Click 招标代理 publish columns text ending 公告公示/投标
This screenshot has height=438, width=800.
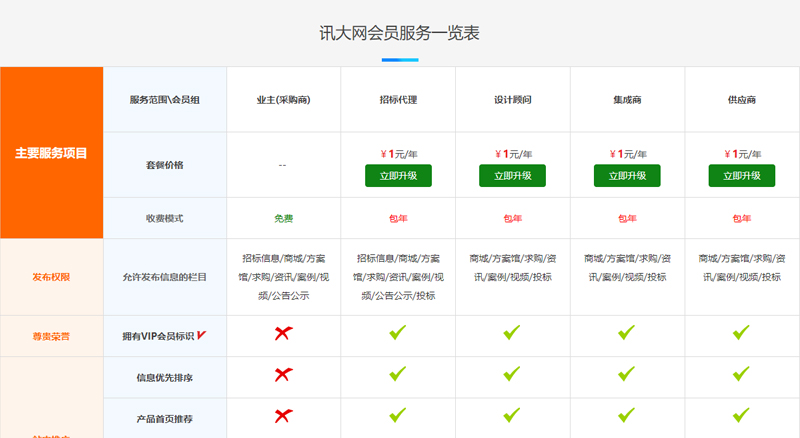pyautogui.click(x=398, y=277)
